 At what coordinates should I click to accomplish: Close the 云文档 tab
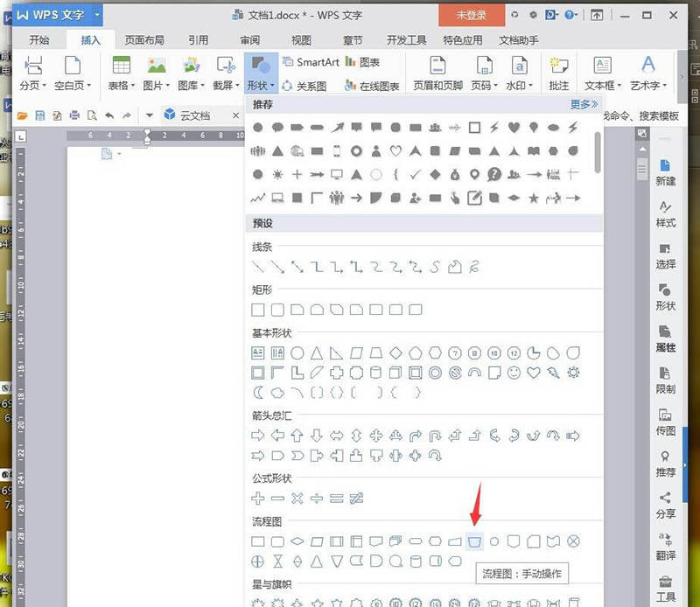tap(235, 115)
